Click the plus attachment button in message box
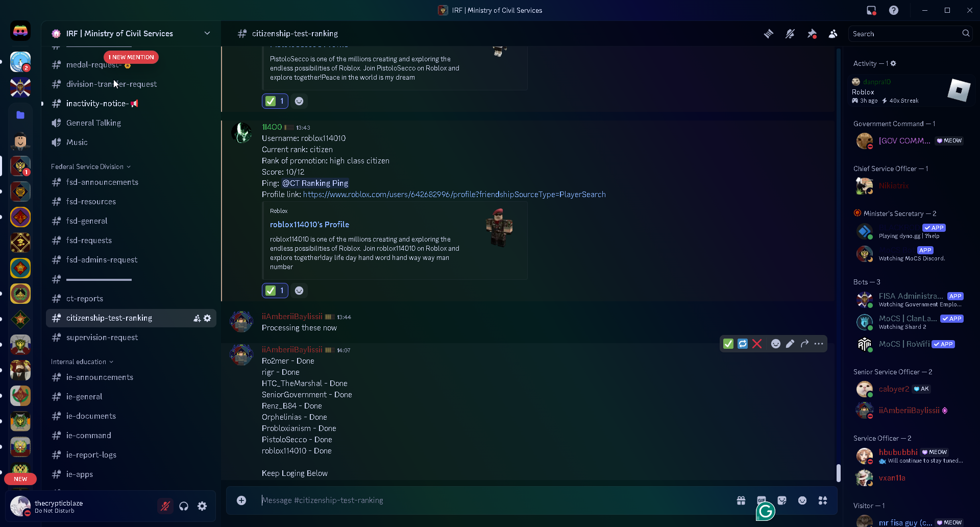The image size is (980, 527). tap(241, 500)
